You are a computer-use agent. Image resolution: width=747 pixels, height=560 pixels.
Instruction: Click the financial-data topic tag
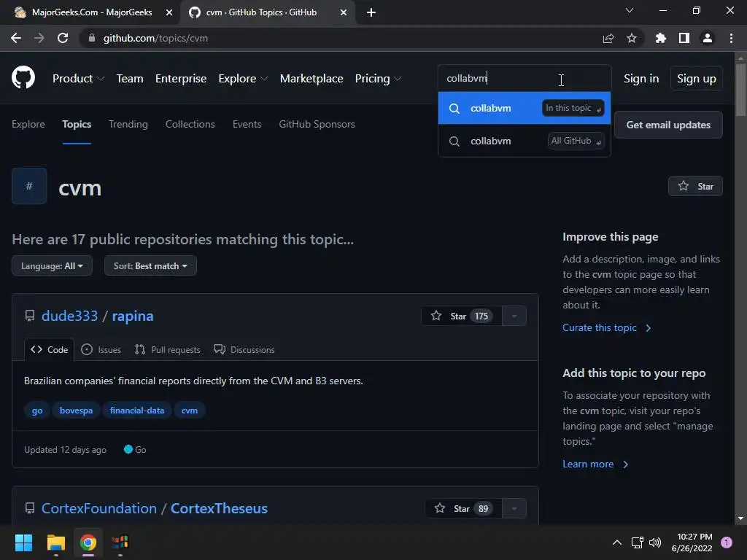click(x=137, y=411)
